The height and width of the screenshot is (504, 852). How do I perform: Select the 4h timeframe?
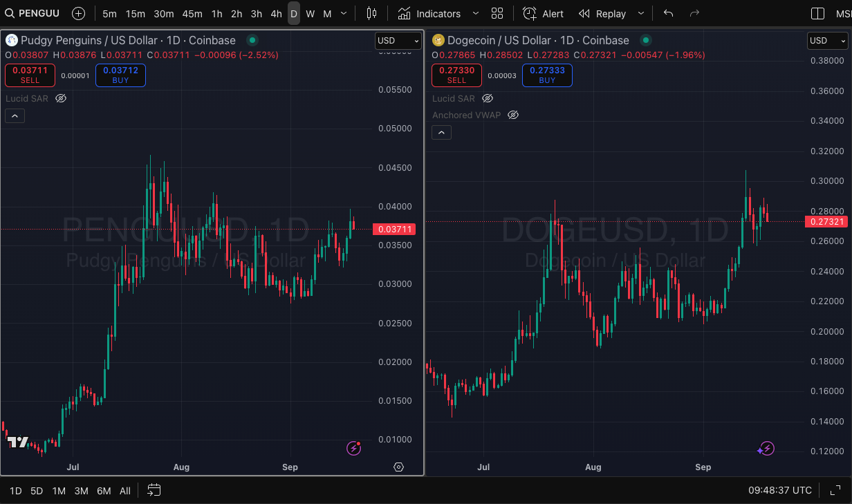[x=276, y=14]
